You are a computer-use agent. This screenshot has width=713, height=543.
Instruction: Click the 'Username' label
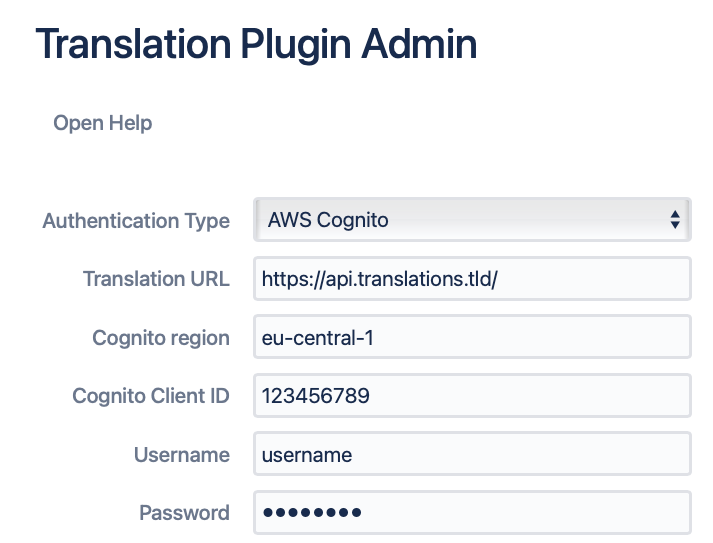(182, 455)
